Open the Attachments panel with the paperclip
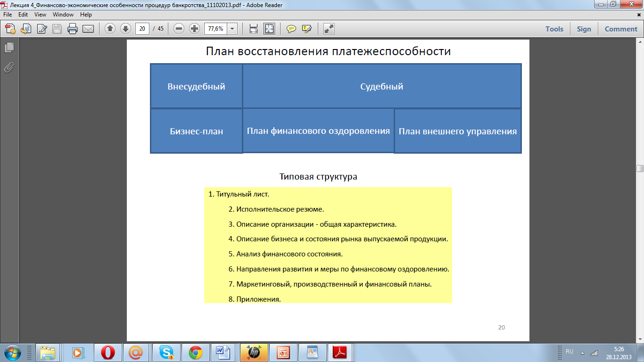Screen dimensions: 644x362 pos(9,67)
